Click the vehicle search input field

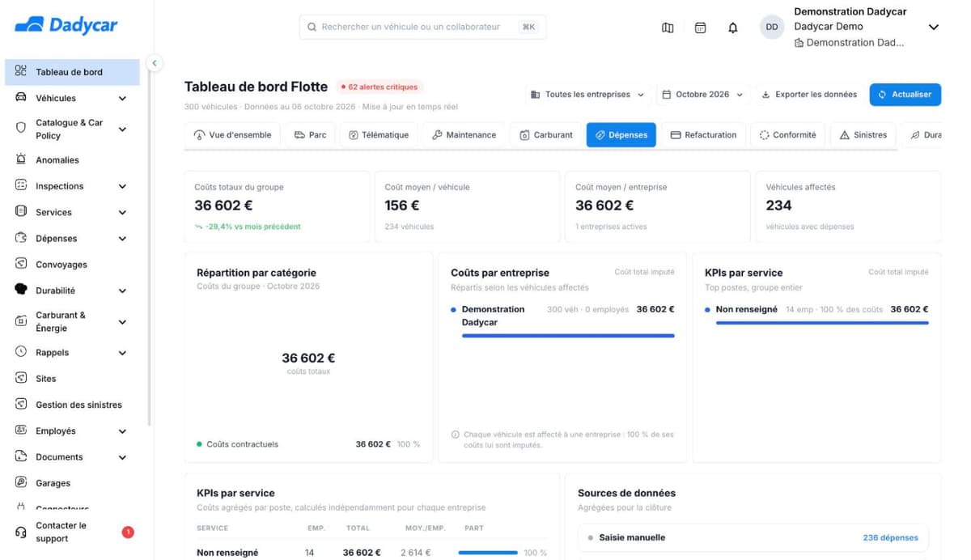[422, 27]
